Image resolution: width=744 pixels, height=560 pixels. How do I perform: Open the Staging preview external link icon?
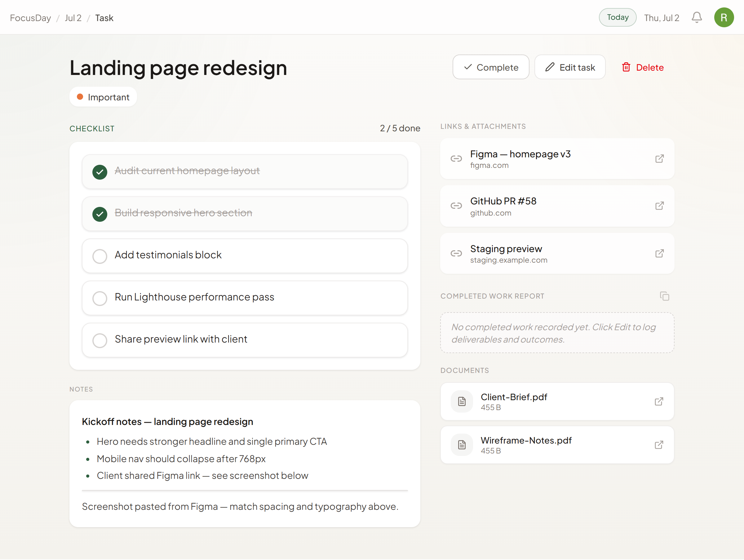click(x=659, y=253)
